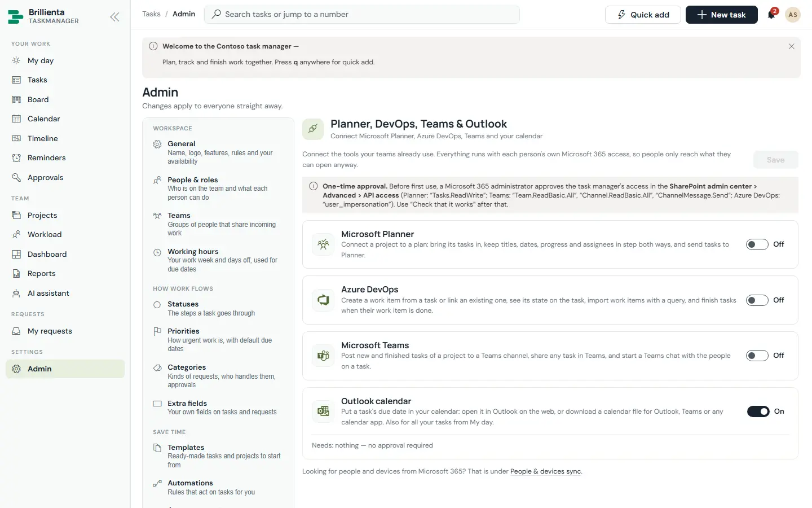This screenshot has width=812, height=508.
Task: Click the Outlook calendar integration icon
Action: [x=323, y=411]
